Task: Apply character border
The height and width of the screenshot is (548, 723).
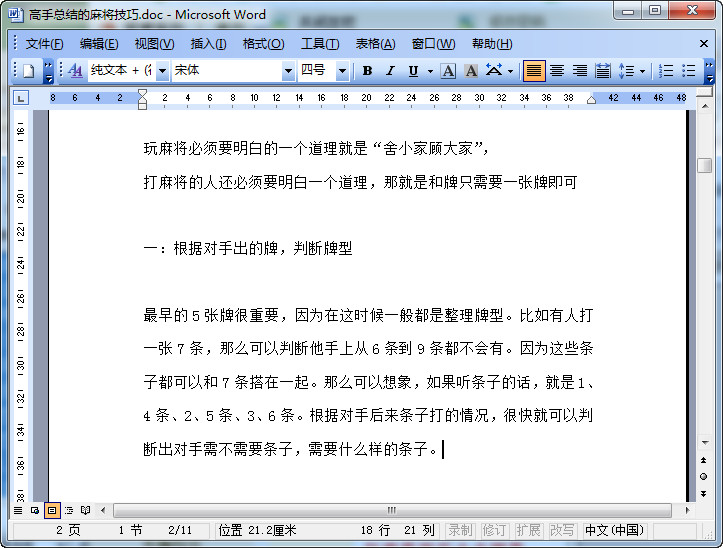Action: 448,71
